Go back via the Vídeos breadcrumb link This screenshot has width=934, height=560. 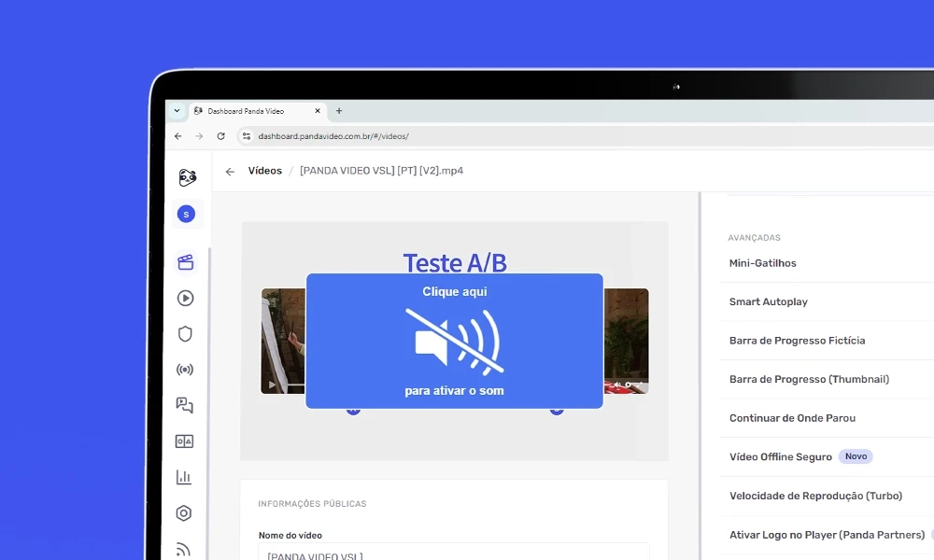click(264, 170)
